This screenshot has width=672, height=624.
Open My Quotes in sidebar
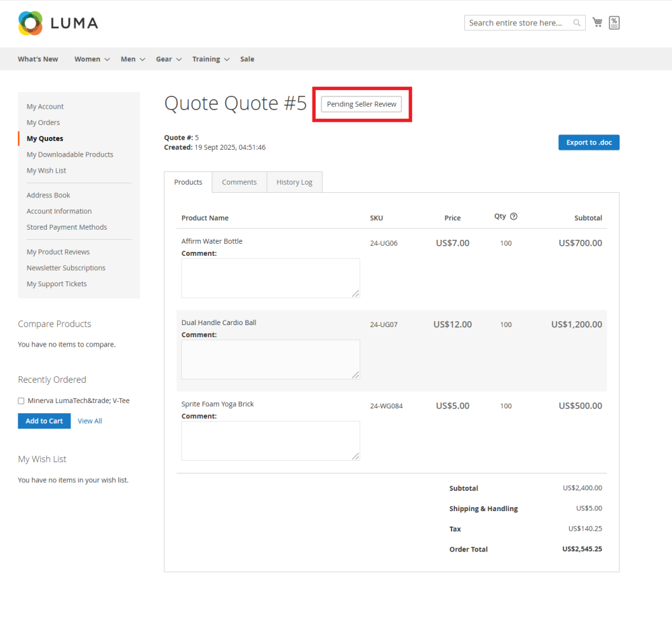coord(45,138)
